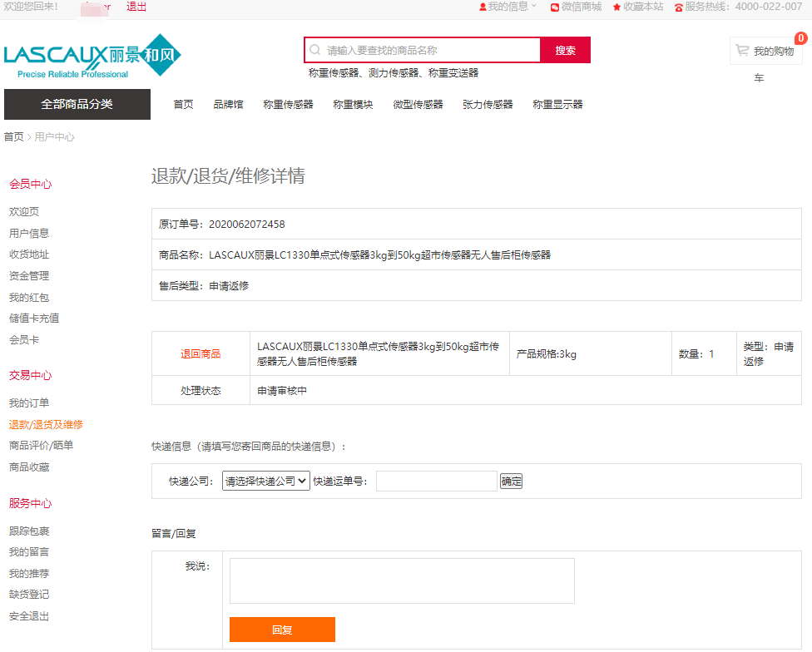The height and width of the screenshot is (652, 812).
Task: Click 我的购物车 link
Action: coord(766,51)
